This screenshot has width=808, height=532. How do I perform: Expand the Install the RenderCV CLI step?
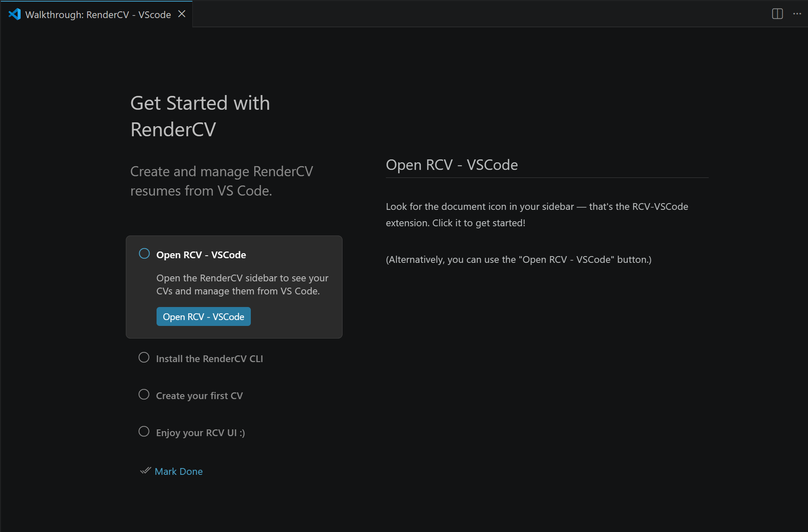210,359
